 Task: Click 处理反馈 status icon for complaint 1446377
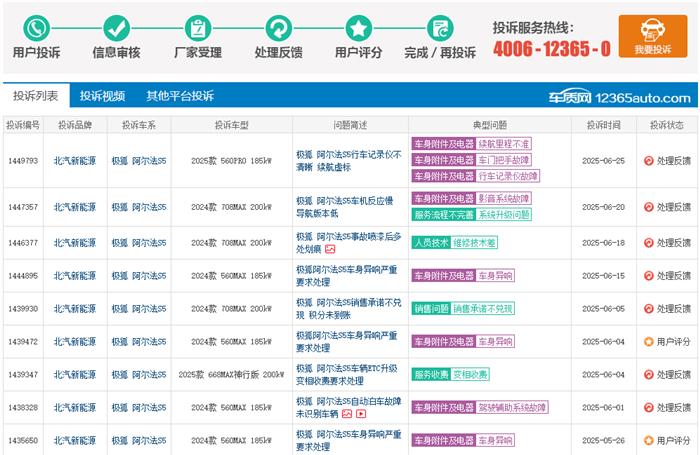[x=649, y=243]
